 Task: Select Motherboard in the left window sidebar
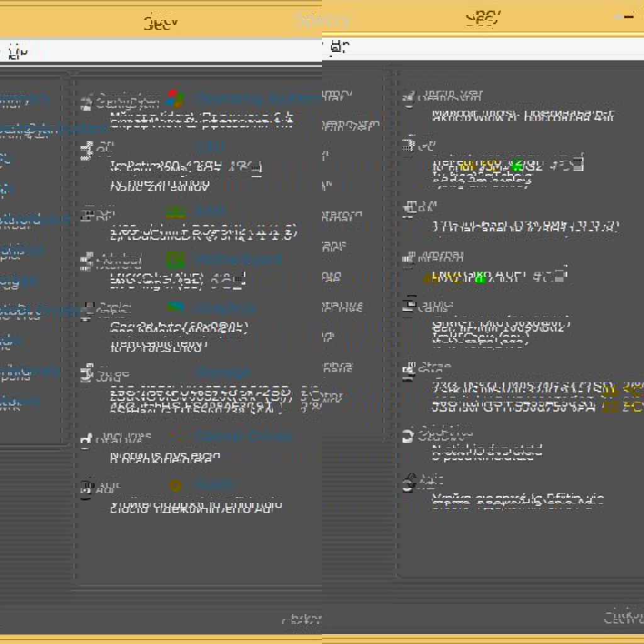coord(20,219)
